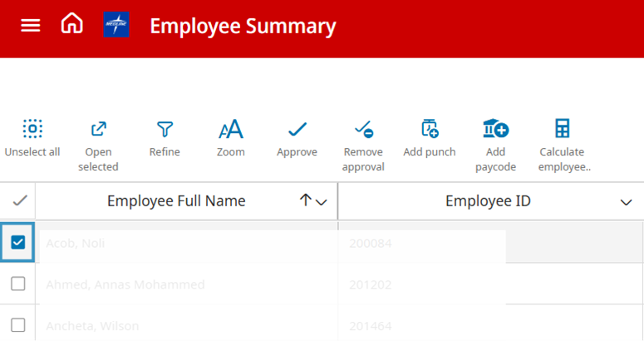Open the Refine filter tool
The image size is (644, 341).
pyautogui.click(x=165, y=130)
